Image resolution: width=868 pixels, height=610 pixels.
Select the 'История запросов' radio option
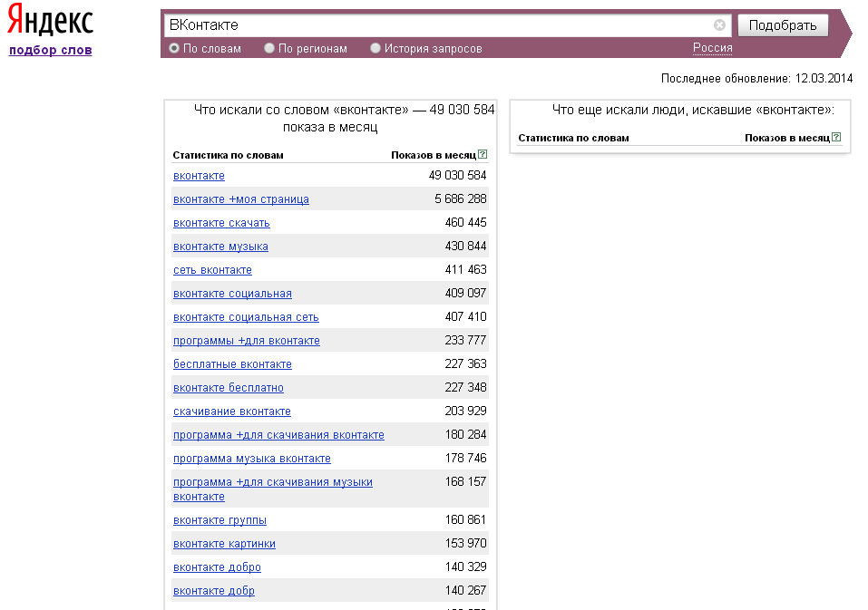(x=375, y=48)
